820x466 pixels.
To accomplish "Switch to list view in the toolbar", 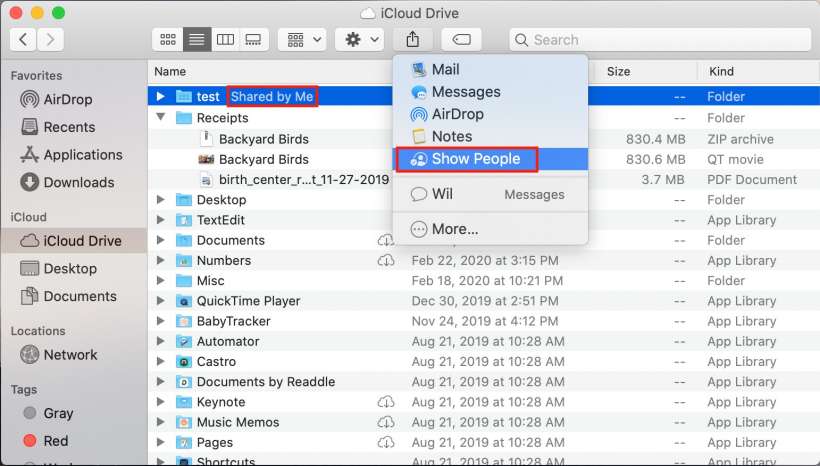I will point(197,40).
